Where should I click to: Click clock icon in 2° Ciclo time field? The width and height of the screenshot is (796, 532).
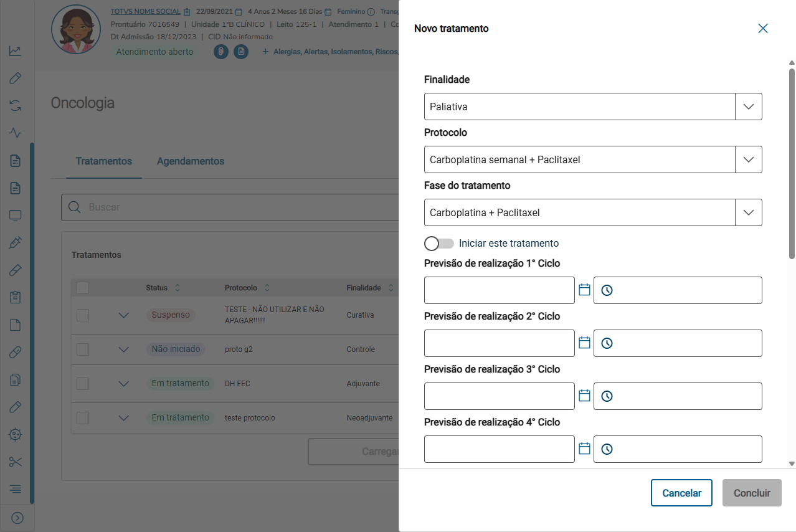pos(607,343)
